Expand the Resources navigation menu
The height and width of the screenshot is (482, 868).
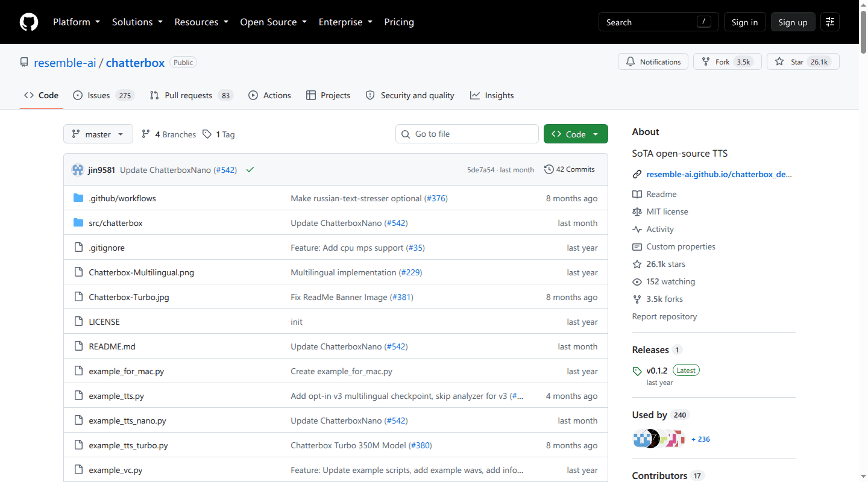click(x=201, y=22)
